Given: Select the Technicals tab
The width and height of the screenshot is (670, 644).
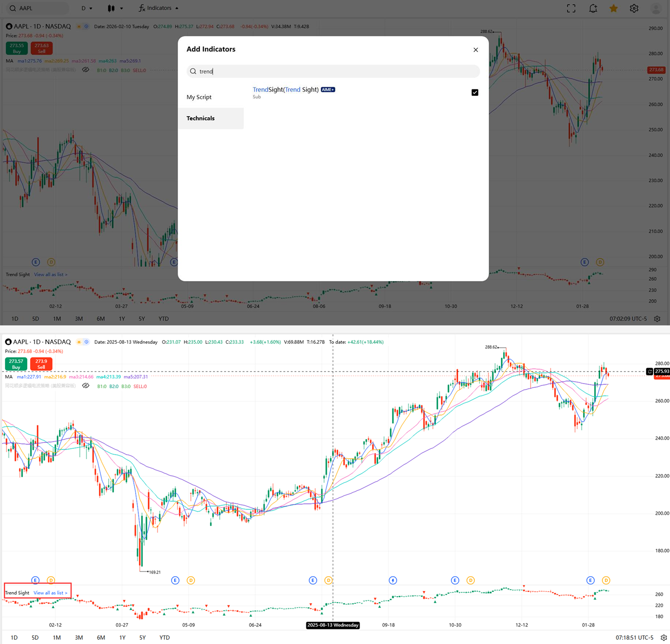Looking at the screenshot, I should click(200, 118).
